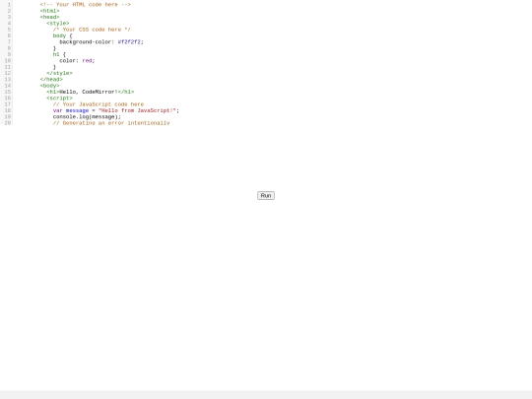Click line number 1 in the gutter
The width and height of the screenshot is (532, 399).
pyautogui.click(x=9, y=5)
